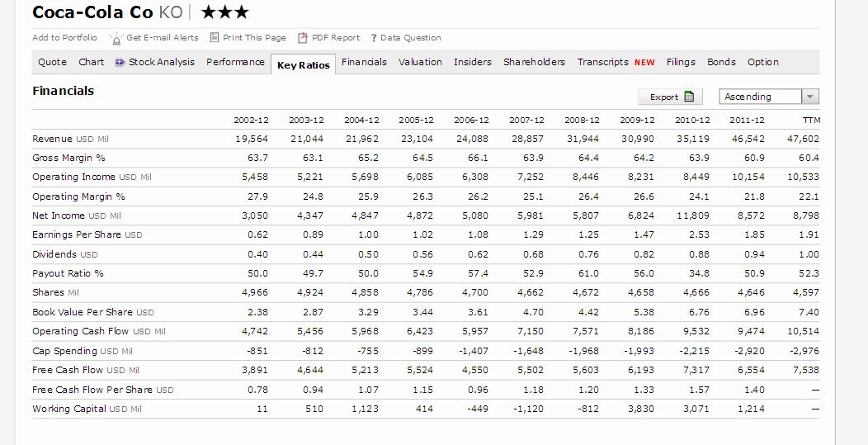Open the Performance tab

(235, 62)
